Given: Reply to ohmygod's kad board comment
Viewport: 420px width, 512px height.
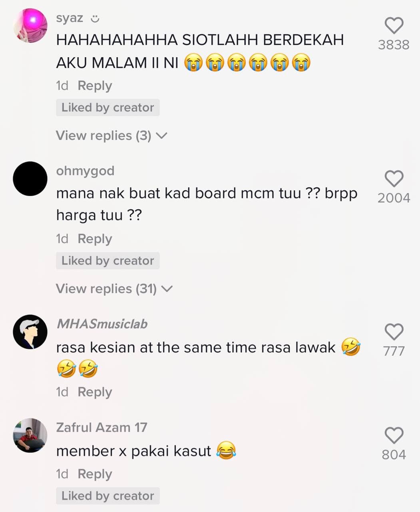Looking at the screenshot, I should (95, 239).
